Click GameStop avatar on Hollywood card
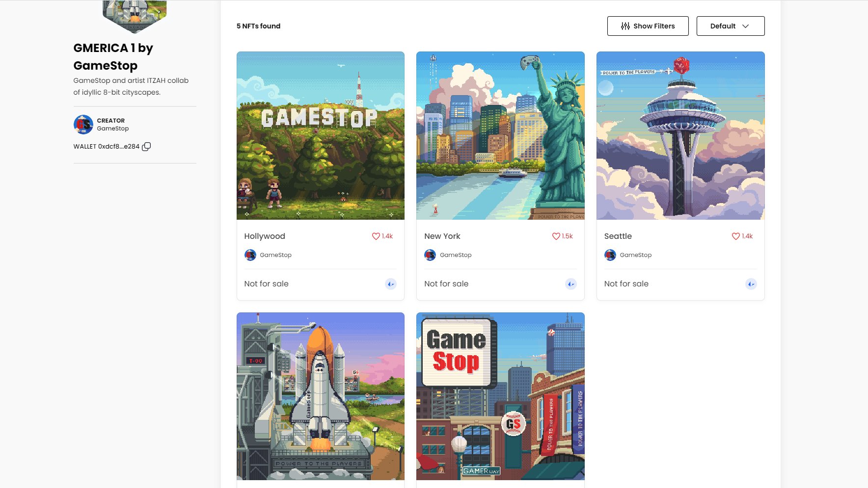The image size is (868, 488). (x=250, y=255)
